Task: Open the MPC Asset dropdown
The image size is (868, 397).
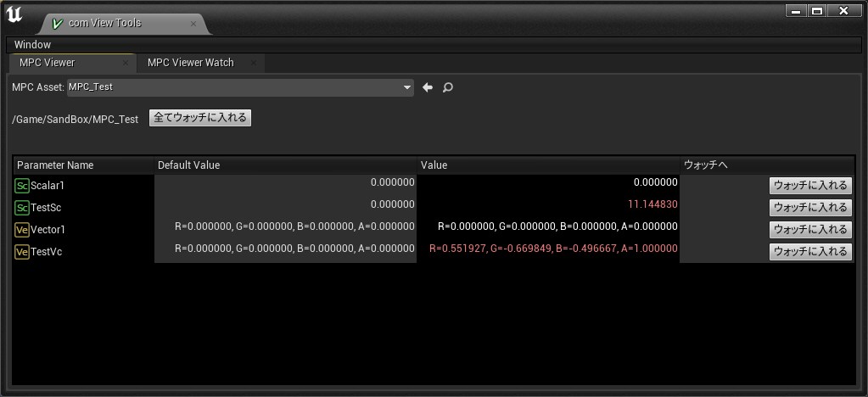Action: tap(240, 87)
